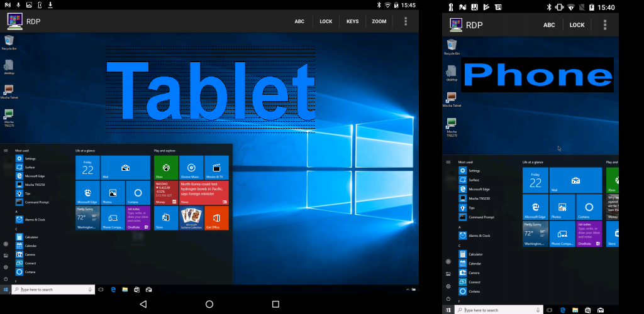Click the Friday 22 calendar tile on tablet
Image resolution: width=644 pixels, height=314 pixels.
(x=87, y=167)
